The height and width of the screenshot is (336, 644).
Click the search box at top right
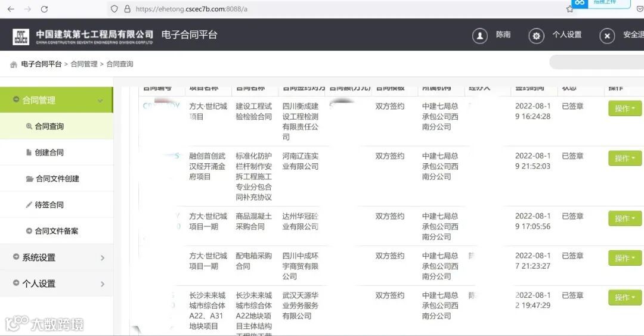pos(596,62)
